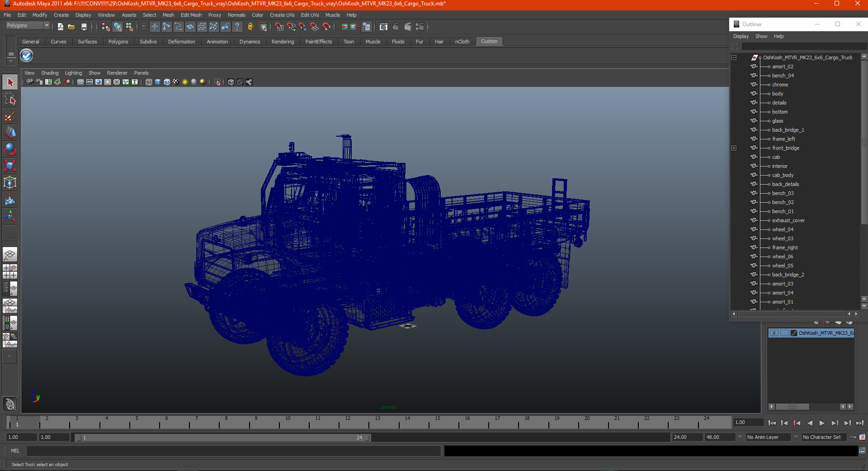Select the arrow Select tool in toolbox
Image resolution: width=868 pixels, height=471 pixels.
10,82
